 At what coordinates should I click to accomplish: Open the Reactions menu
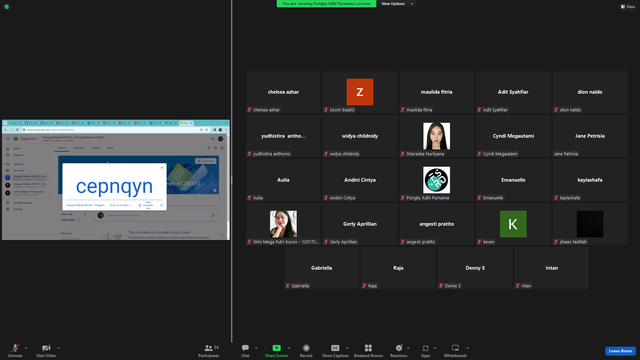pos(399,350)
